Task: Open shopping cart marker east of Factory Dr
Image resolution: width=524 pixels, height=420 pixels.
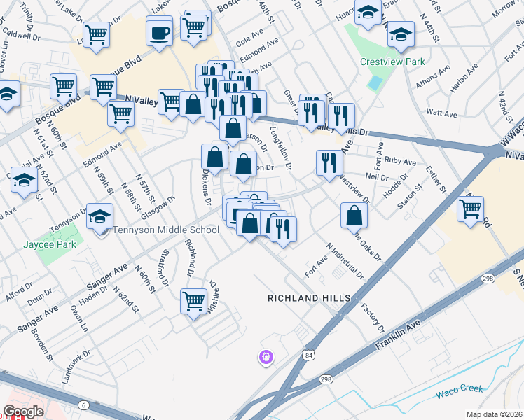Action: (x=470, y=209)
